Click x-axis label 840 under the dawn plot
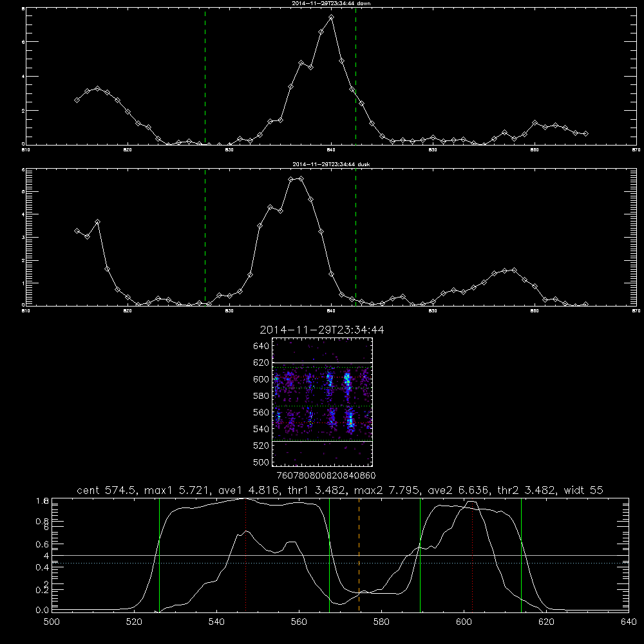Viewport: 644px width, 644px height. (x=332, y=150)
